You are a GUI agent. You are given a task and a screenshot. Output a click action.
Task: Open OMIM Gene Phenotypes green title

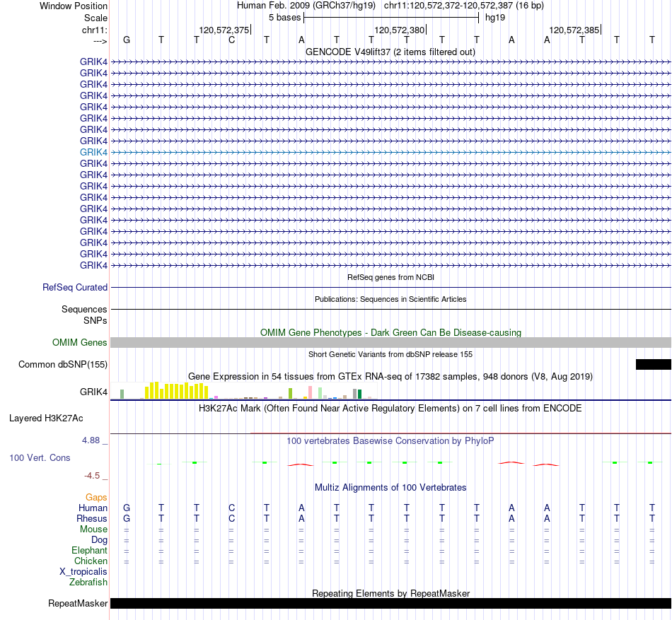point(390,332)
